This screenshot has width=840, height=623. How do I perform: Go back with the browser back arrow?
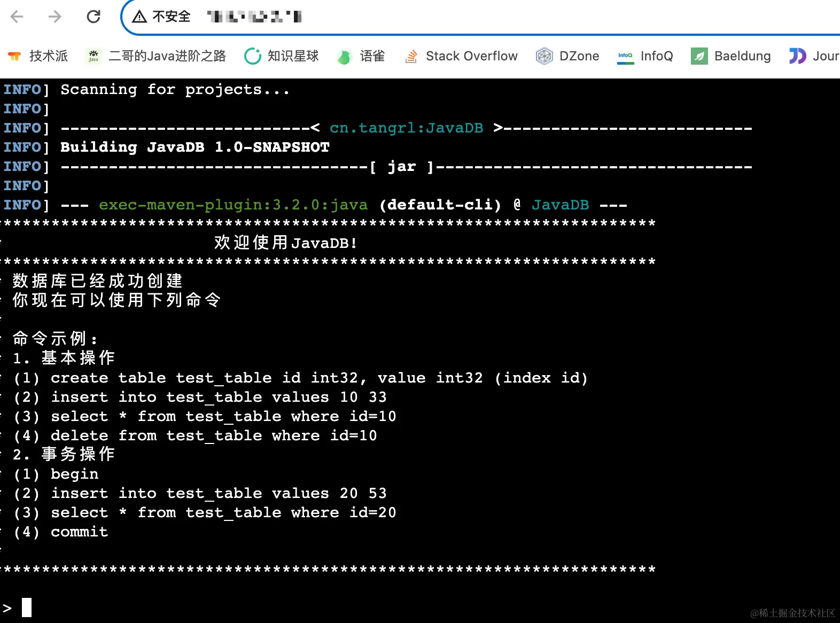point(17,17)
